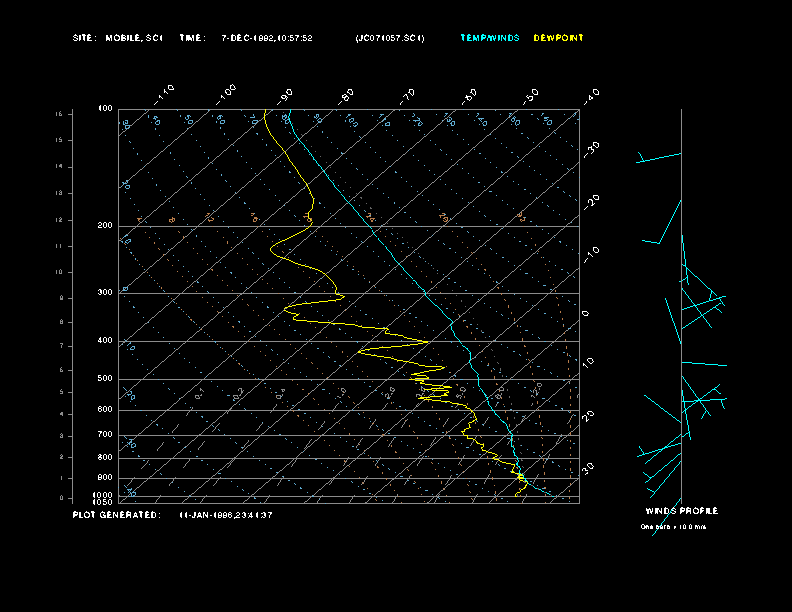This screenshot has width=792, height=612.
Task: Click the '-50' temperature axis label
Action: click(x=531, y=96)
